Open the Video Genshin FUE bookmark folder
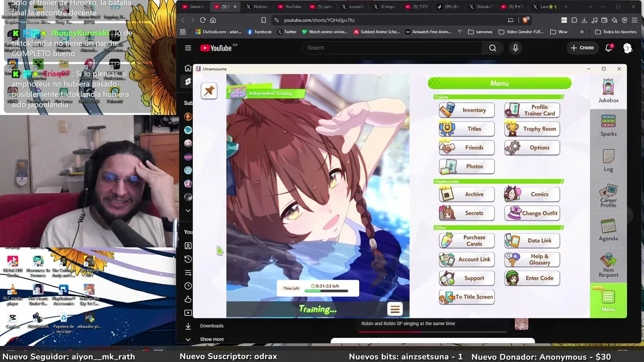This screenshot has width=644, height=362. [x=521, y=32]
